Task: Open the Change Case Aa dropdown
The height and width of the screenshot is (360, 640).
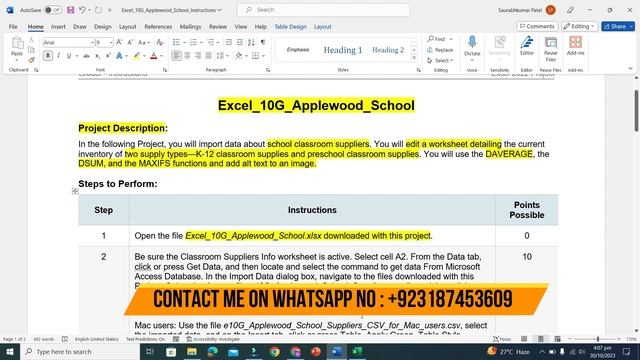Action: [144, 42]
